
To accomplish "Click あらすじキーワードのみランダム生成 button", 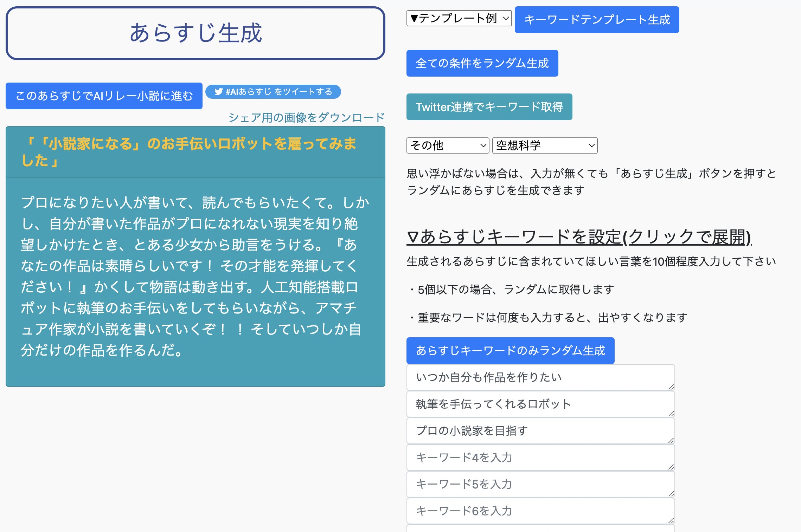I will pos(510,351).
